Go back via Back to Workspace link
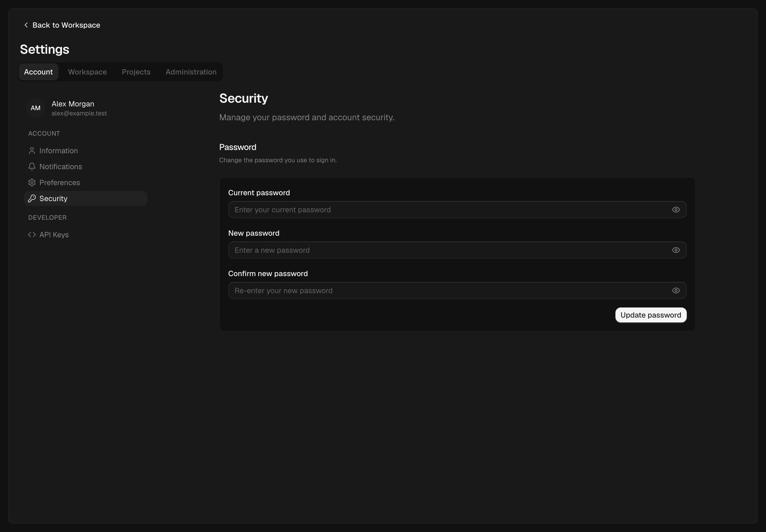This screenshot has width=766, height=532. tap(62, 25)
